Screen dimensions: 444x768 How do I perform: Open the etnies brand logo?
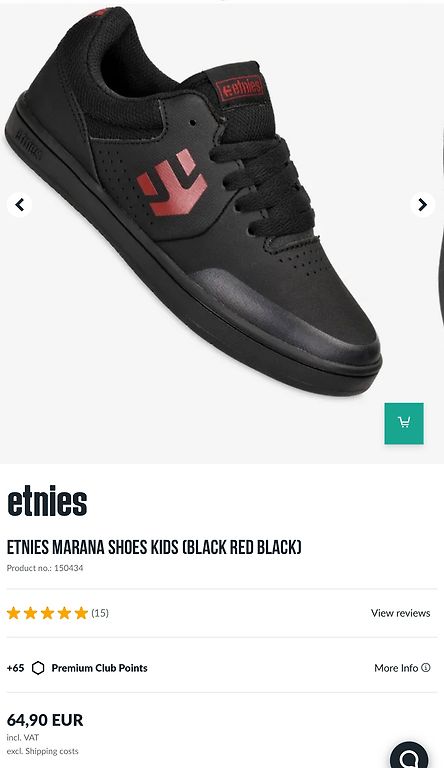(x=47, y=501)
